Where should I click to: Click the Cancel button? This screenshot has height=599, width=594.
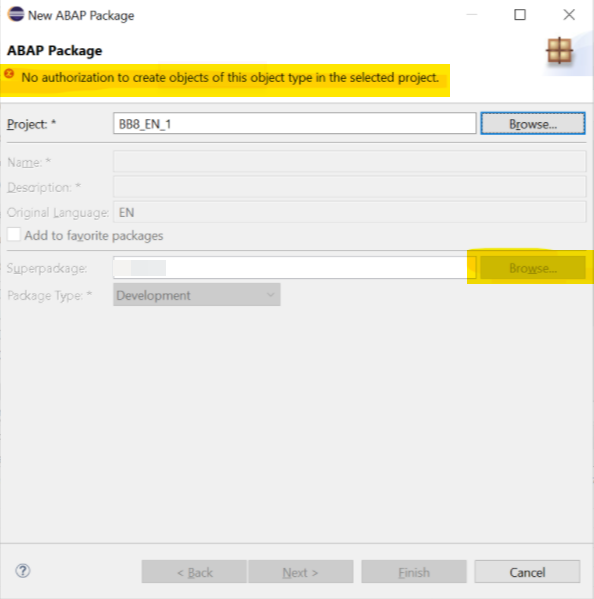click(x=527, y=572)
